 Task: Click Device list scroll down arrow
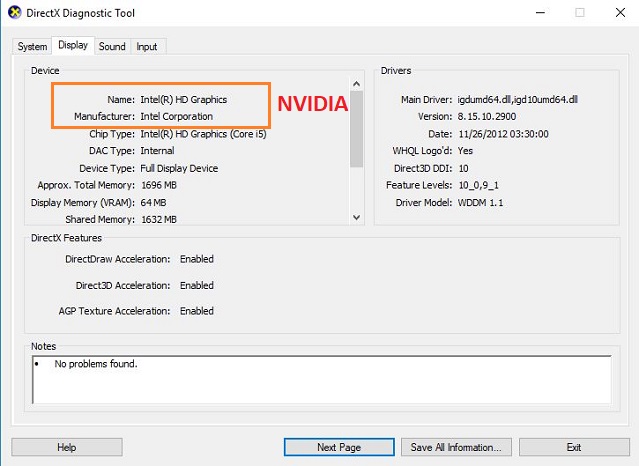pyautogui.click(x=357, y=217)
